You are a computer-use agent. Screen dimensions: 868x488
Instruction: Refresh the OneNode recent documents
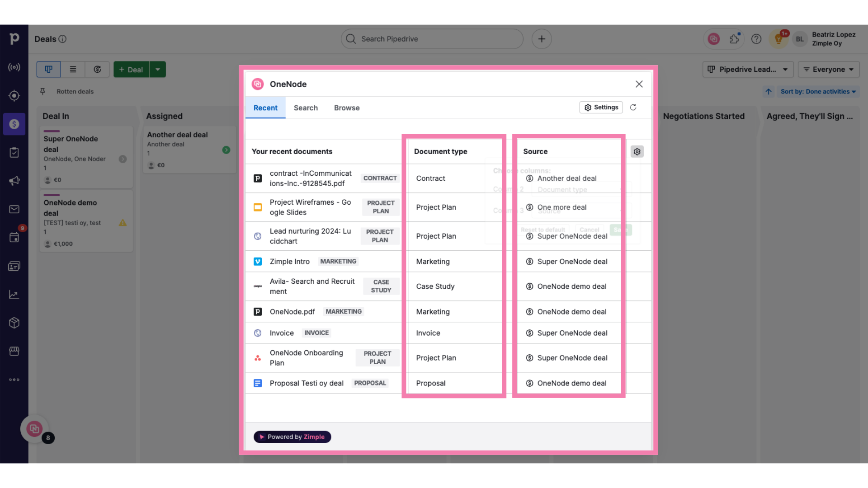point(633,107)
